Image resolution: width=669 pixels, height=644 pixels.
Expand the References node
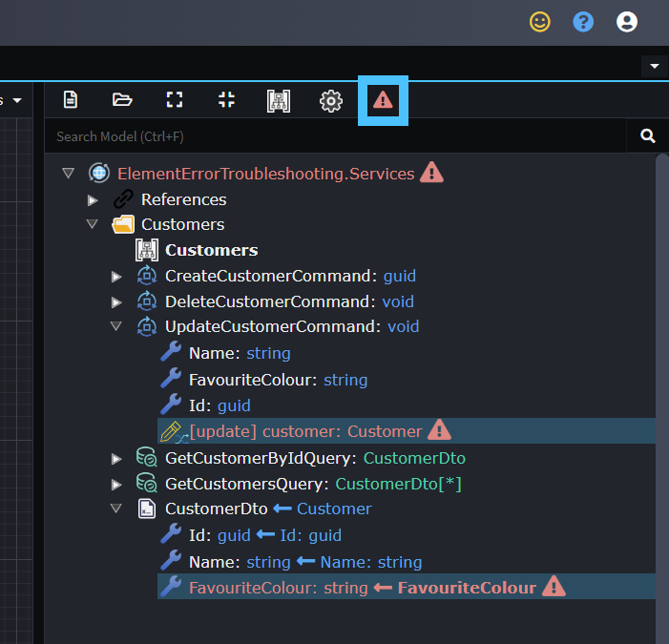pos(93,200)
